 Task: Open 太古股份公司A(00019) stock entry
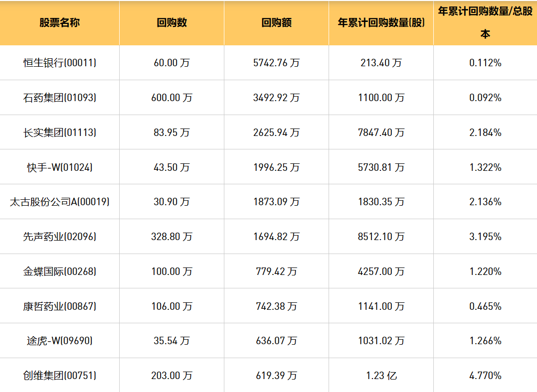pyautogui.click(x=59, y=202)
